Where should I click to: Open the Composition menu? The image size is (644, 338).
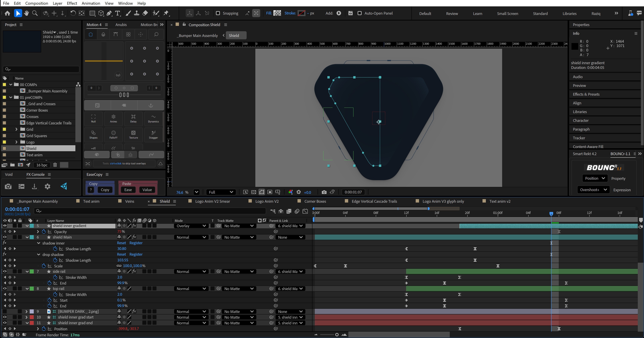click(x=36, y=3)
